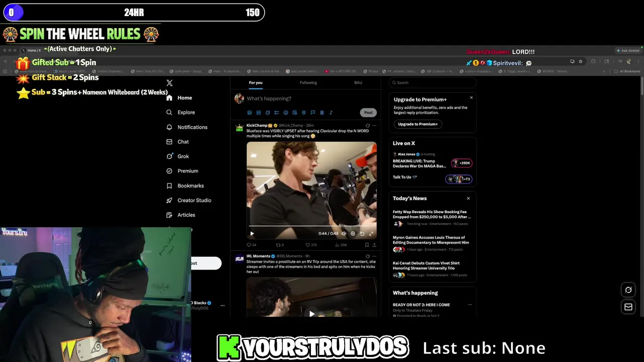Toggle picture-in-picture on KickChamp video
Screen dimensions: 644x362
click(362, 233)
